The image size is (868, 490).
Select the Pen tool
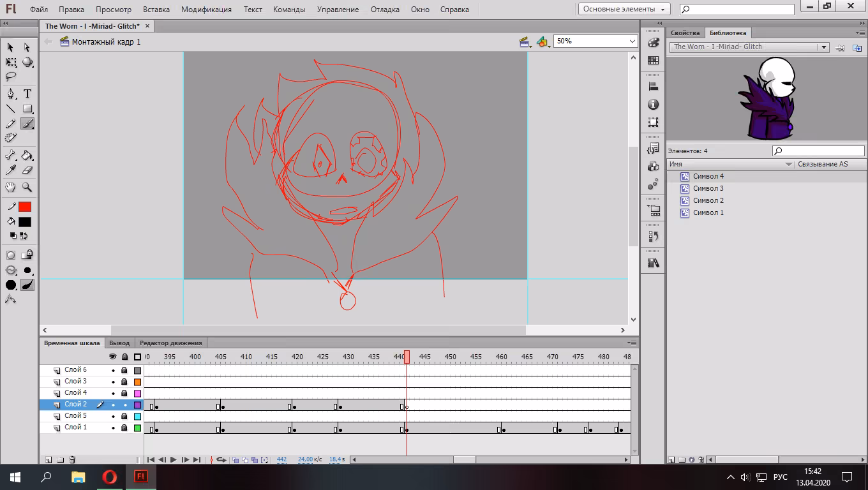[x=11, y=94]
